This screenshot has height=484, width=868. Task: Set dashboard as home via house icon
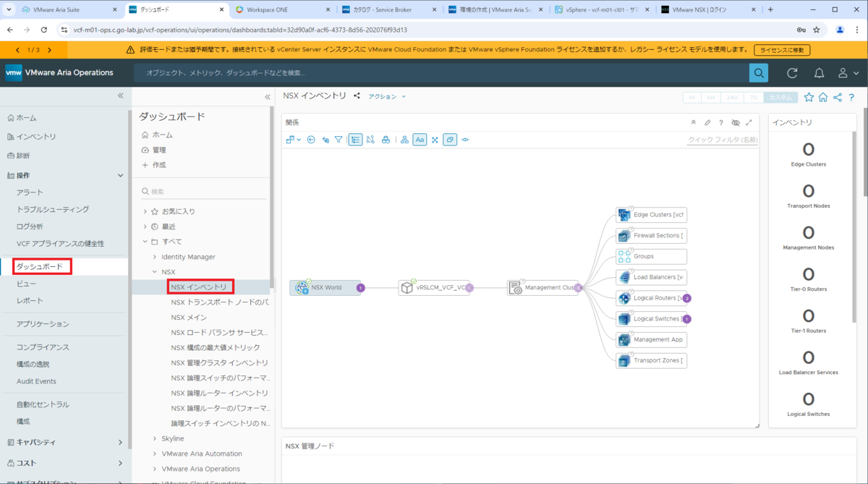823,97
